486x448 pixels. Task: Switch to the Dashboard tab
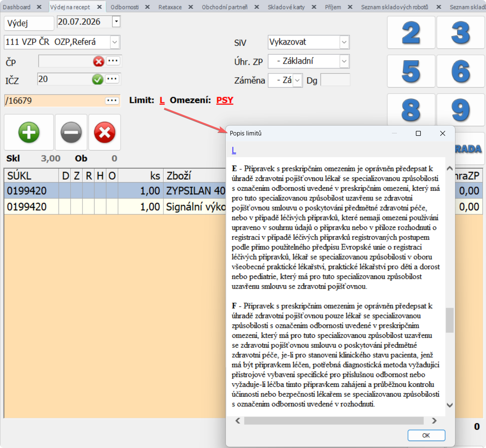click(17, 7)
